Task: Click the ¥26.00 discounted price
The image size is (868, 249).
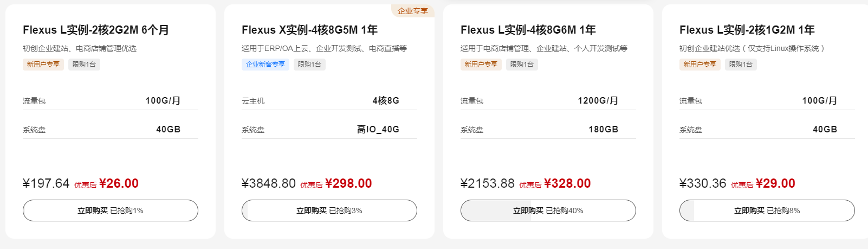Action: tap(119, 183)
